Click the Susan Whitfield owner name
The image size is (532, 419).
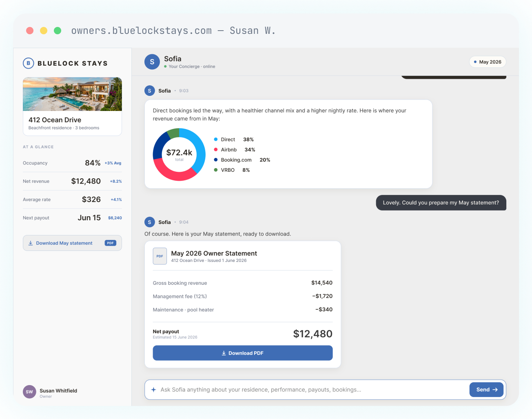pos(58,391)
